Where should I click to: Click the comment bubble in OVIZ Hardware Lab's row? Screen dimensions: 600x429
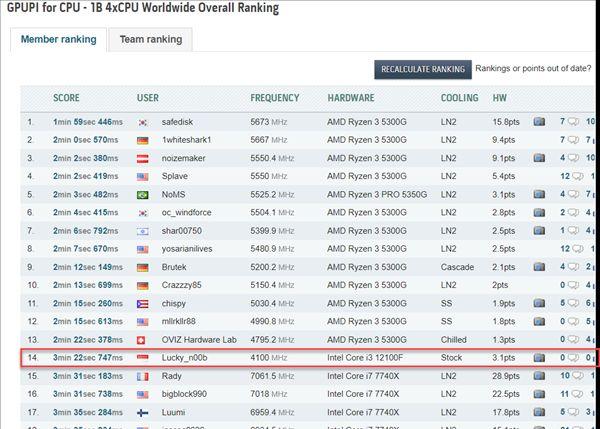coord(573,339)
